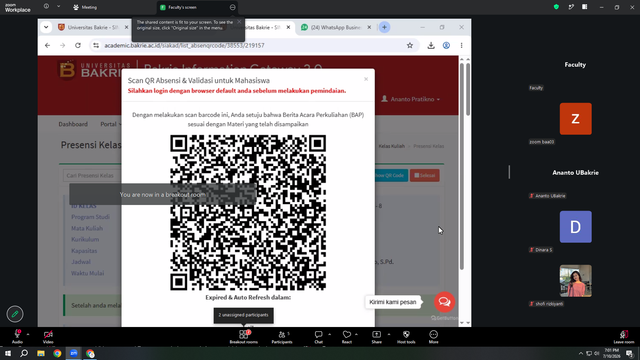Open the green annotate pencil tool

(15, 314)
